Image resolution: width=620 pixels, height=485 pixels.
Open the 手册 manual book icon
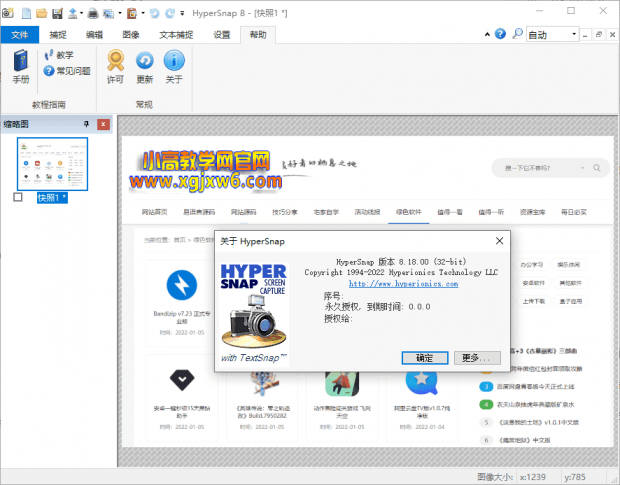click(x=21, y=66)
